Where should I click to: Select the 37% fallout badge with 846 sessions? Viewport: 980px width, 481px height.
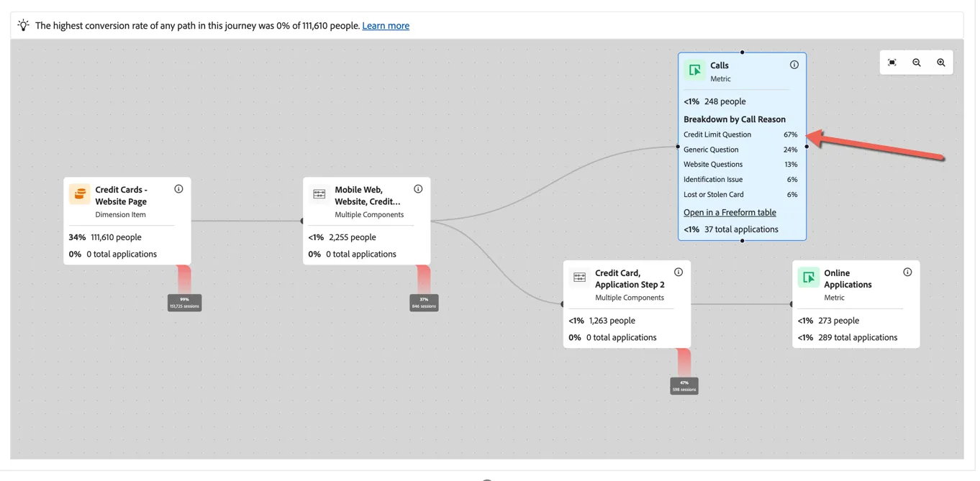tap(424, 303)
